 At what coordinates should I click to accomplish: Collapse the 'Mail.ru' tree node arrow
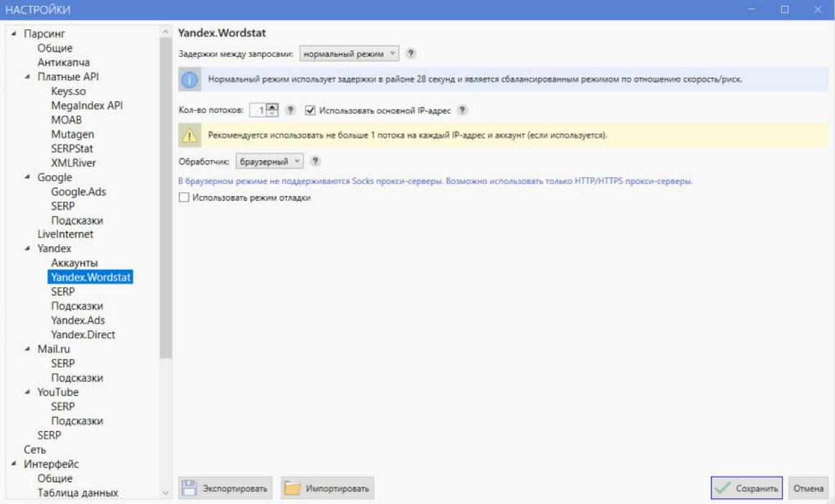28,349
